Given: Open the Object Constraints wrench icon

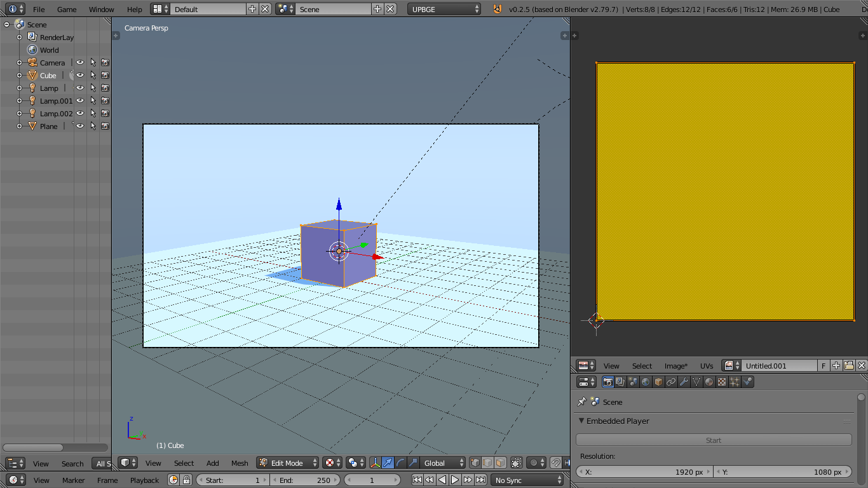Looking at the screenshot, I should pyautogui.click(x=682, y=381).
